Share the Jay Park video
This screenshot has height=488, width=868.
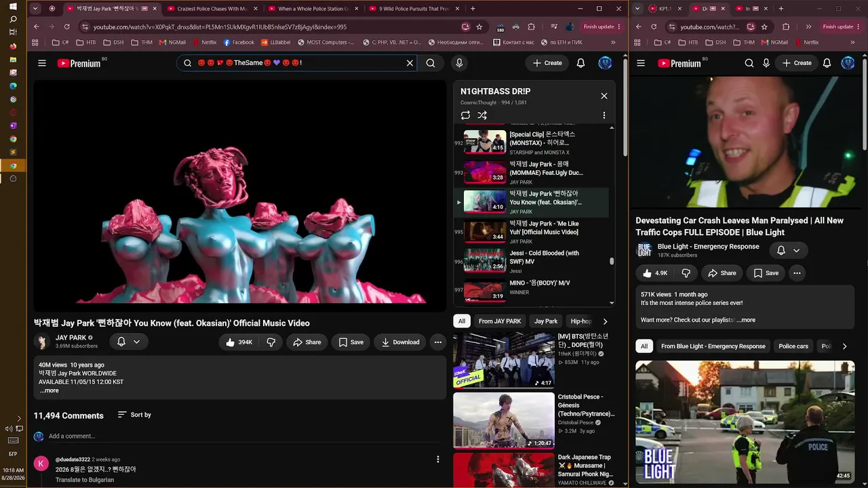(x=307, y=342)
